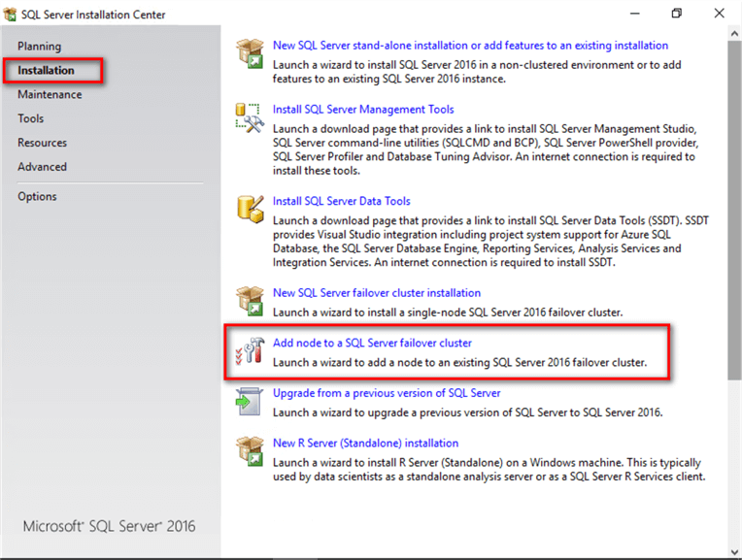The image size is (742, 560).
Task: Go to the Maintenance section
Action: point(50,94)
